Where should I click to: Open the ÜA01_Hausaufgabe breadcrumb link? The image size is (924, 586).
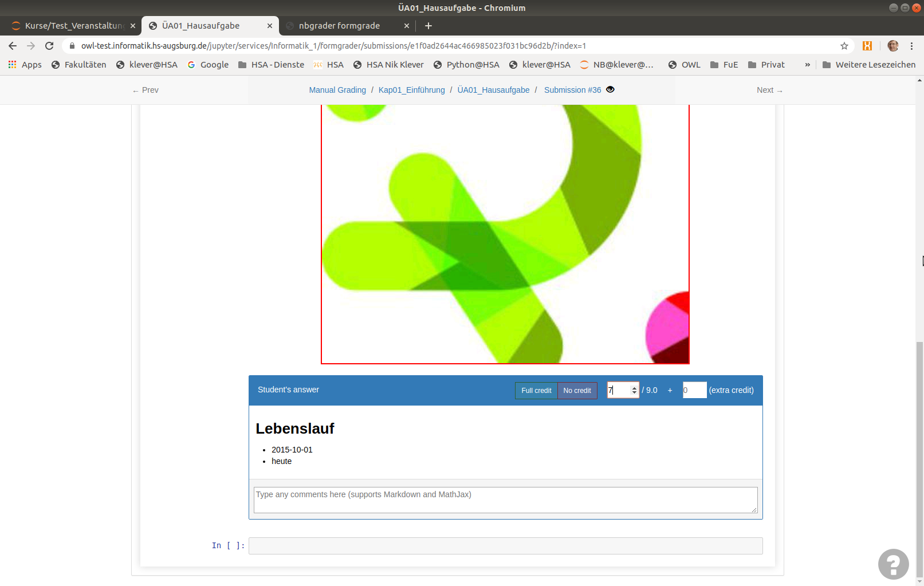point(493,90)
